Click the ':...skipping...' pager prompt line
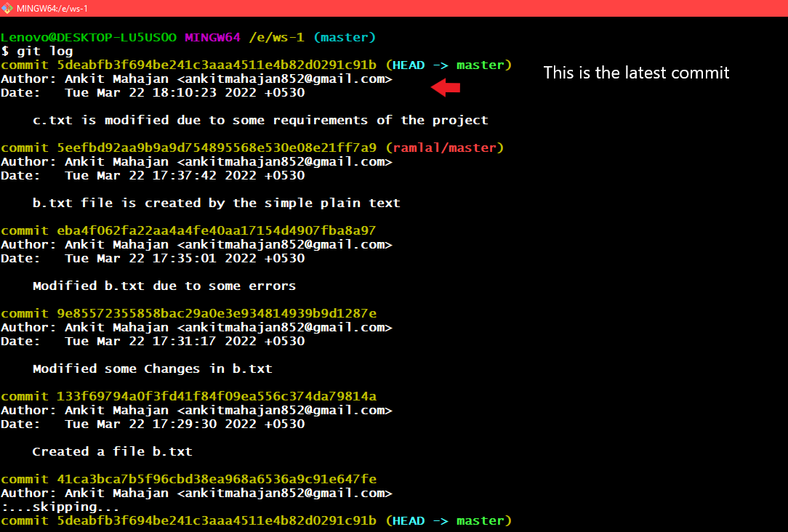Image resolution: width=788 pixels, height=532 pixels. click(x=60, y=507)
